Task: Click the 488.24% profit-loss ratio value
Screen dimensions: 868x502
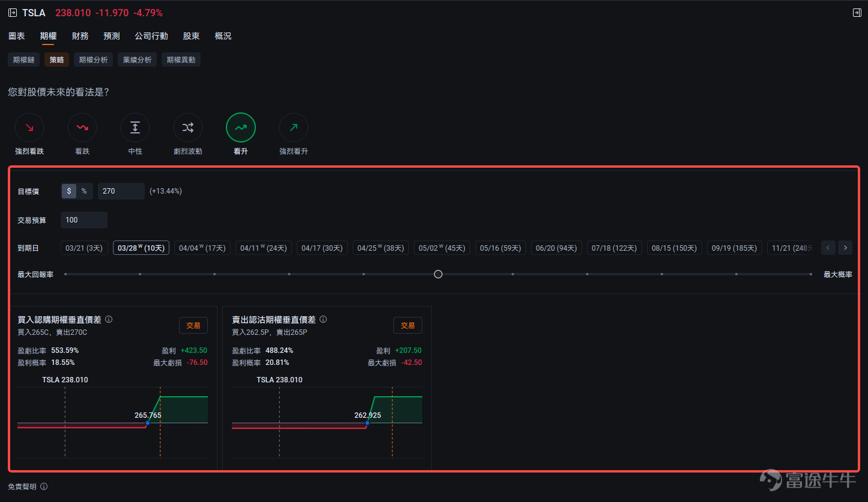Action: pyautogui.click(x=279, y=350)
